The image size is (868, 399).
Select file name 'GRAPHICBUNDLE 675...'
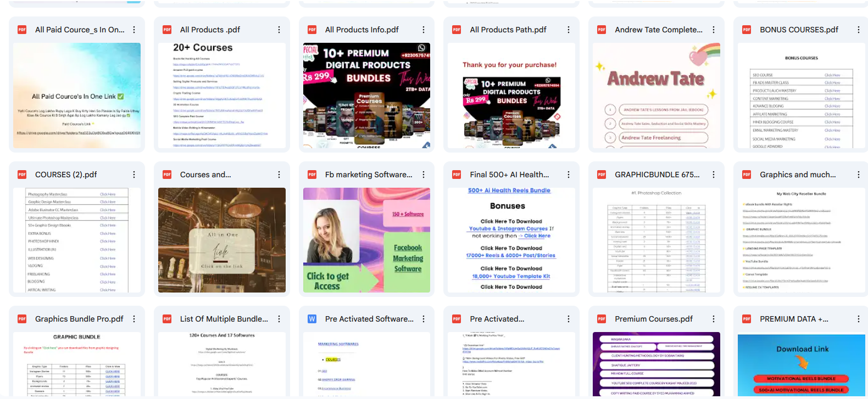tap(657, 175)
